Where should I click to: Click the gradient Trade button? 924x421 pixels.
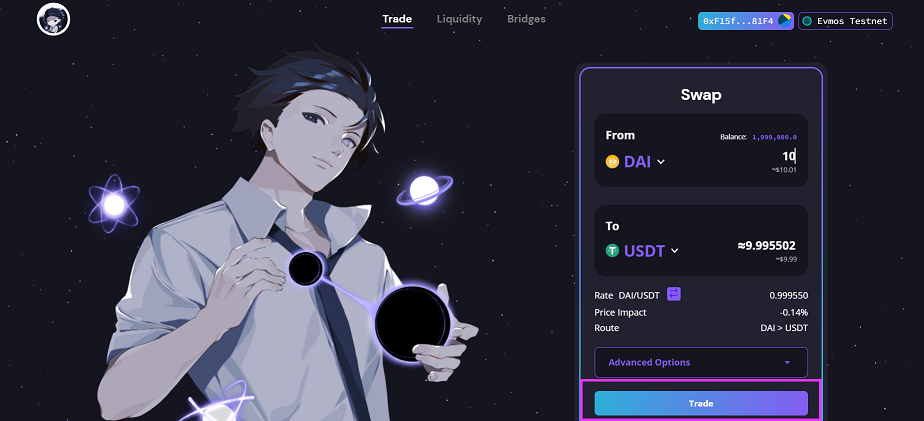pos(701,403)
